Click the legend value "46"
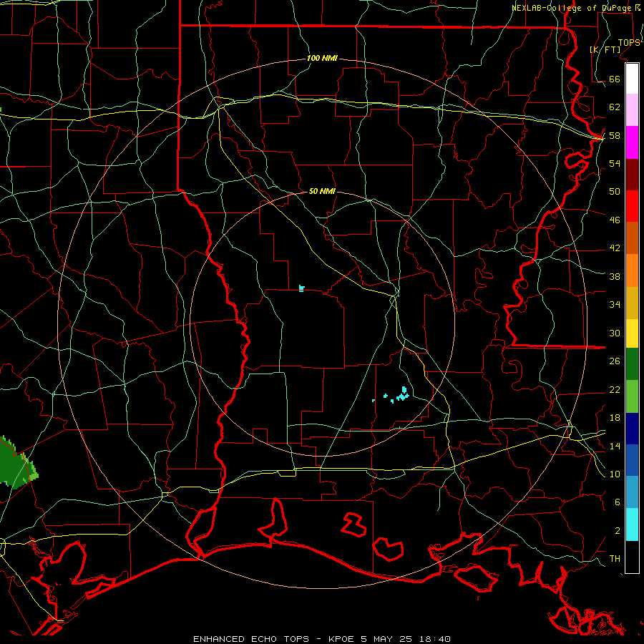 click(615, 220)
